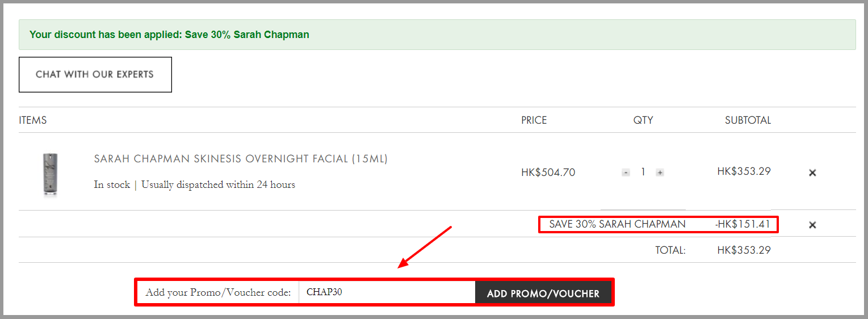Decrease quantity with the minus button
The height and width of the screenshot is (319, 868).
pos(626,172)
